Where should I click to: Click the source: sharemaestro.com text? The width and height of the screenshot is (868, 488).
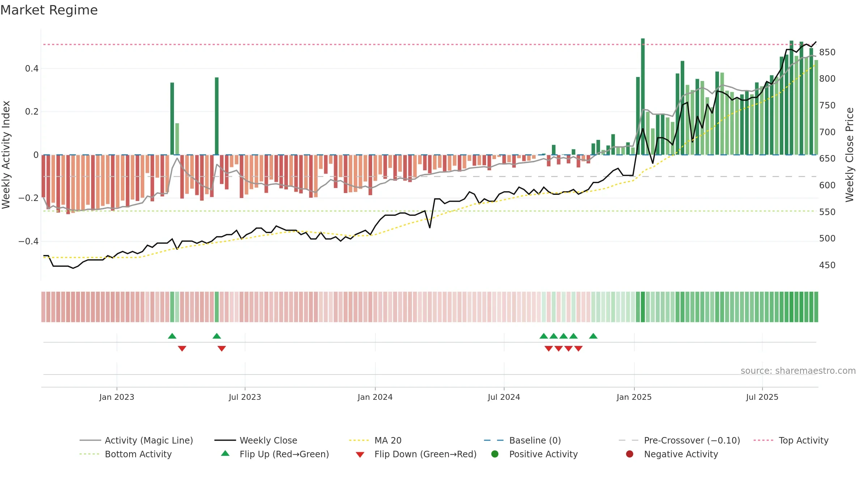[798, 371]
